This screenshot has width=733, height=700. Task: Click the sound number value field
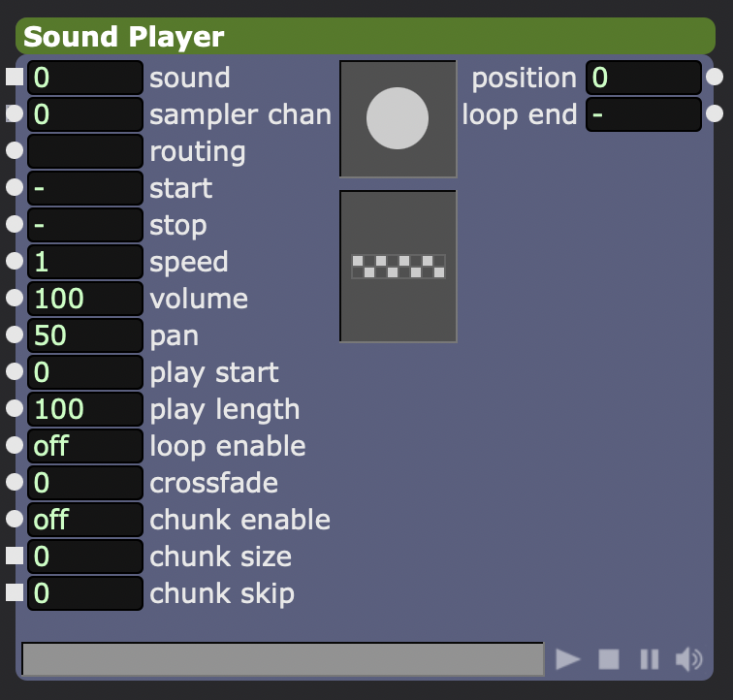click(x=85, y=78)
